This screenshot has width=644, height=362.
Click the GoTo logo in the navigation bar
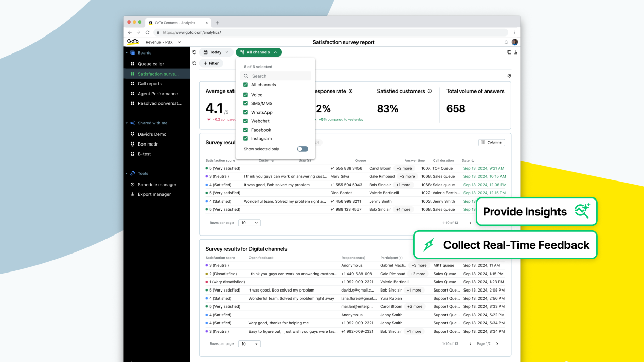click(x=132, y=42)
